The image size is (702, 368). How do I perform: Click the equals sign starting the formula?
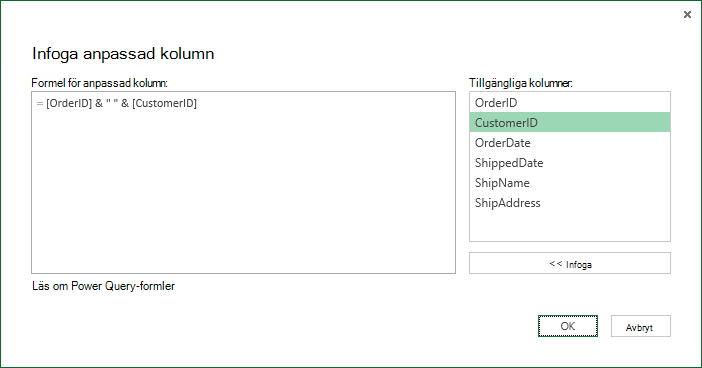tap(40, 103)
